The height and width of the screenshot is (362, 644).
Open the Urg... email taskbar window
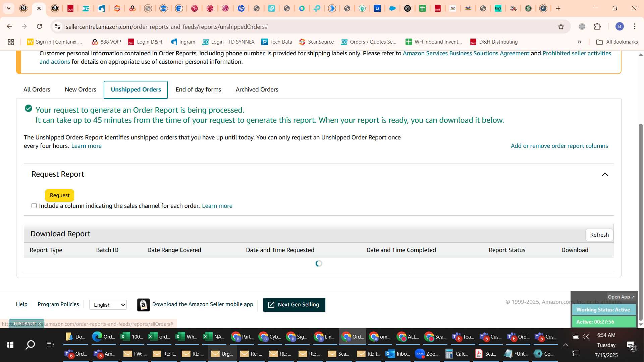click(222, 354)
